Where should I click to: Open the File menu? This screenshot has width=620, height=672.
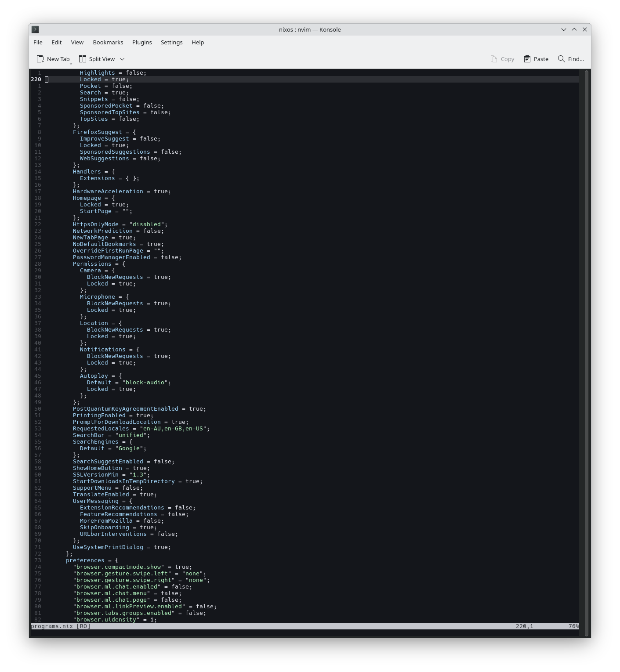(38, 42)
